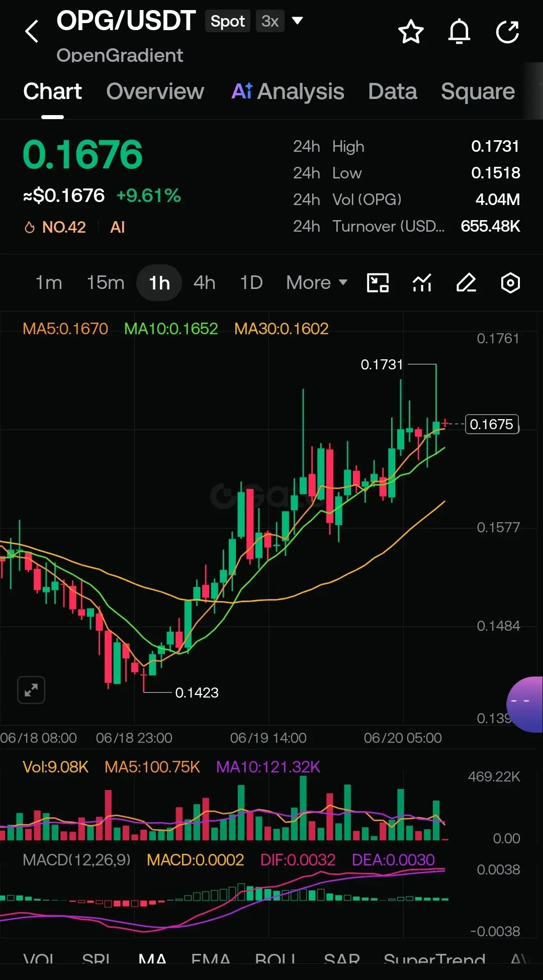
Task: Open the Square tab
Action: click(478, 91)
